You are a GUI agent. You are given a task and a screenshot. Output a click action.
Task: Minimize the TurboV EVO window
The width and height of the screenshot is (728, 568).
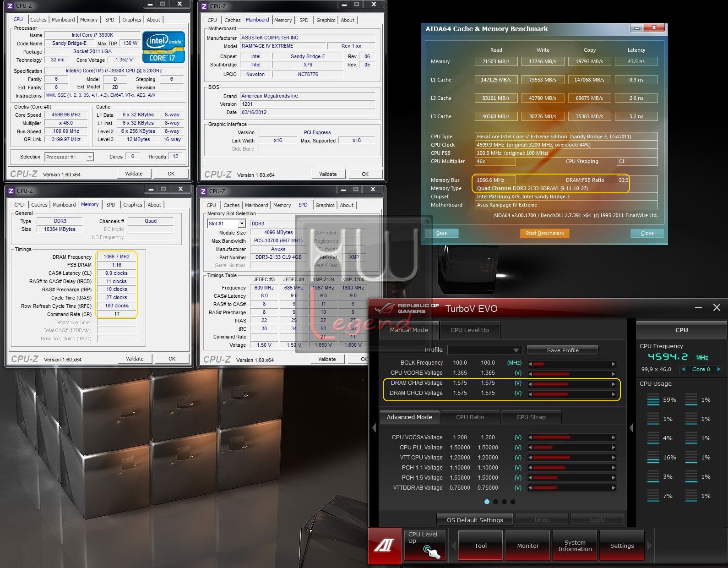tap(698, 308)
